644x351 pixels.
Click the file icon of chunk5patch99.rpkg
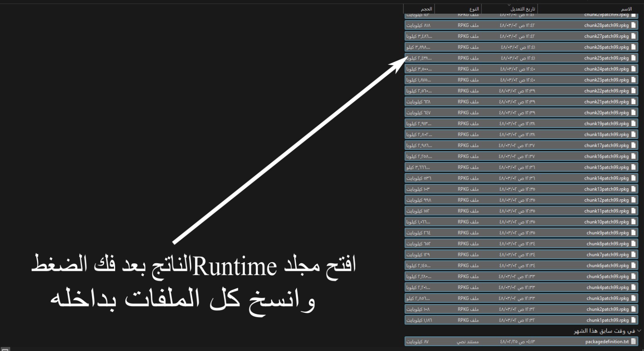634,276
